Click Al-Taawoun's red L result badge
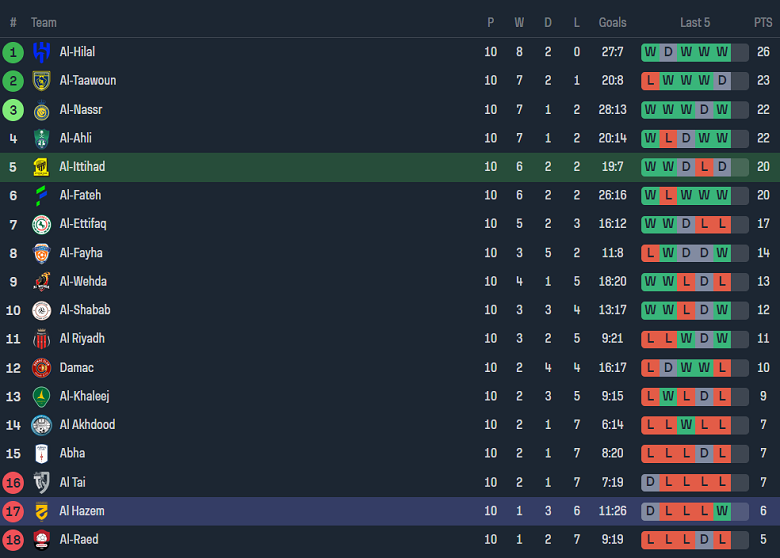Image resolution: width=780 pixels, height=558 pixels. [651, 81]
